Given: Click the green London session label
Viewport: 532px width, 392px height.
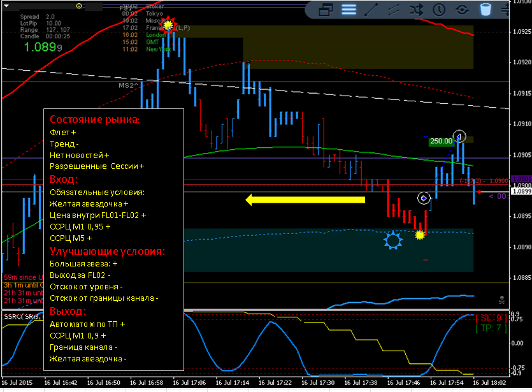Looking at the screenshot, I should pyautogui.click(x=155, y=35).
